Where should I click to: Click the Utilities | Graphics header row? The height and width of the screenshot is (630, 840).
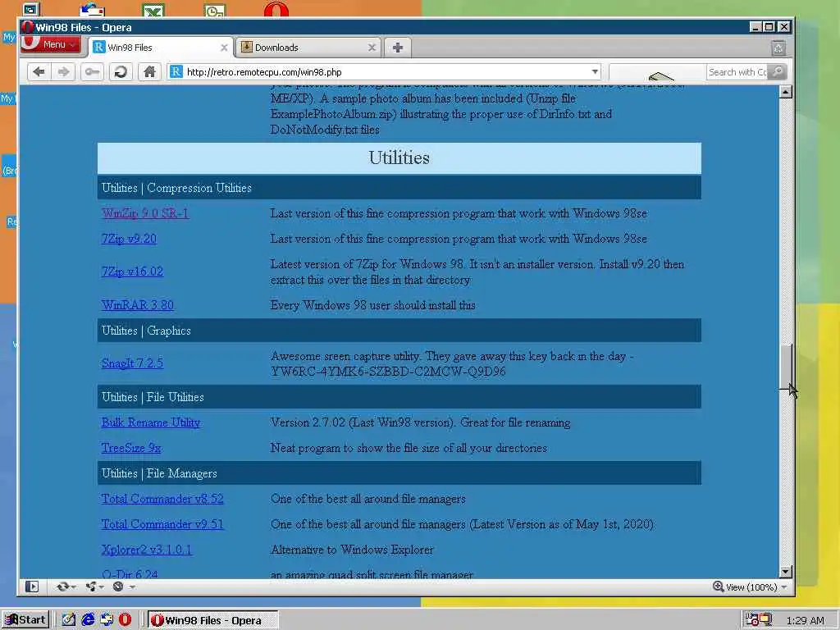399,331
